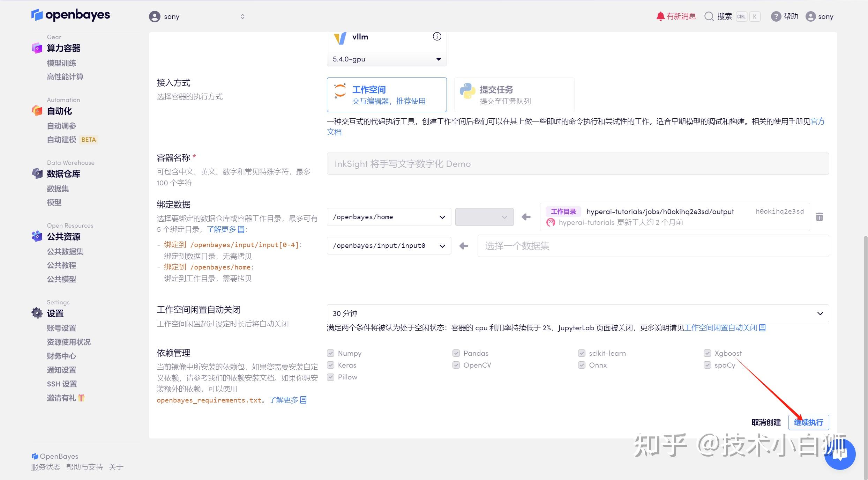This screenshot has height=480, width=868.
Task: Open the 数据仓库 sidebar icon
Action: tap(37, 173)
